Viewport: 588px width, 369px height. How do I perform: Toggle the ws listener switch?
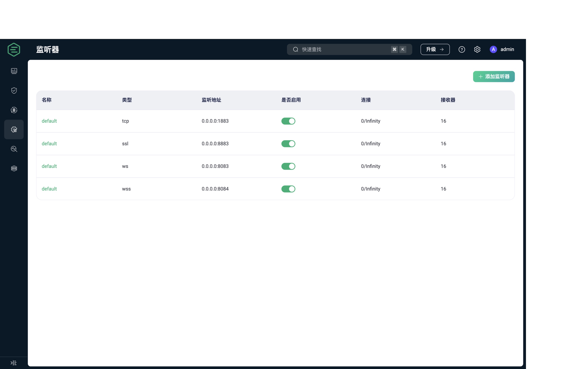click(x=288, y=166)
